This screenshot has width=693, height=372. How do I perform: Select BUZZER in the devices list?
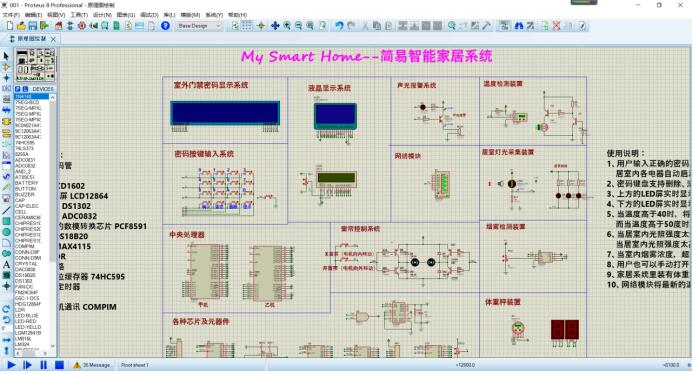pyautogui.click(x=25, y=194)
